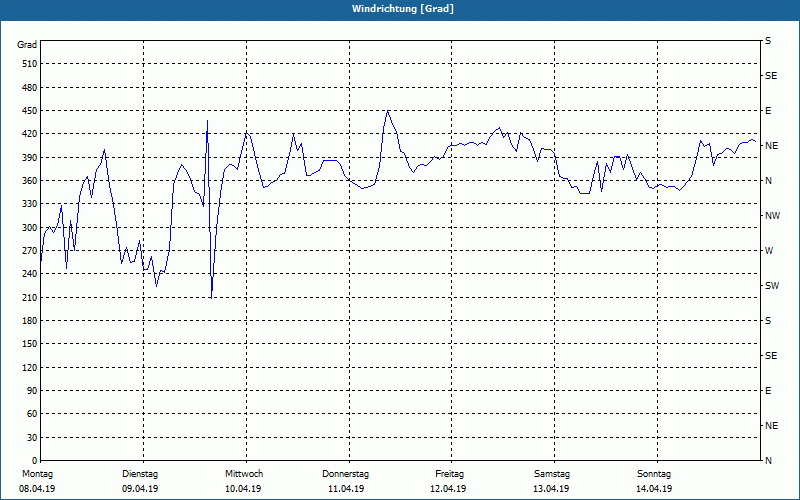Click the date 09.04.19

click(140, 489)
